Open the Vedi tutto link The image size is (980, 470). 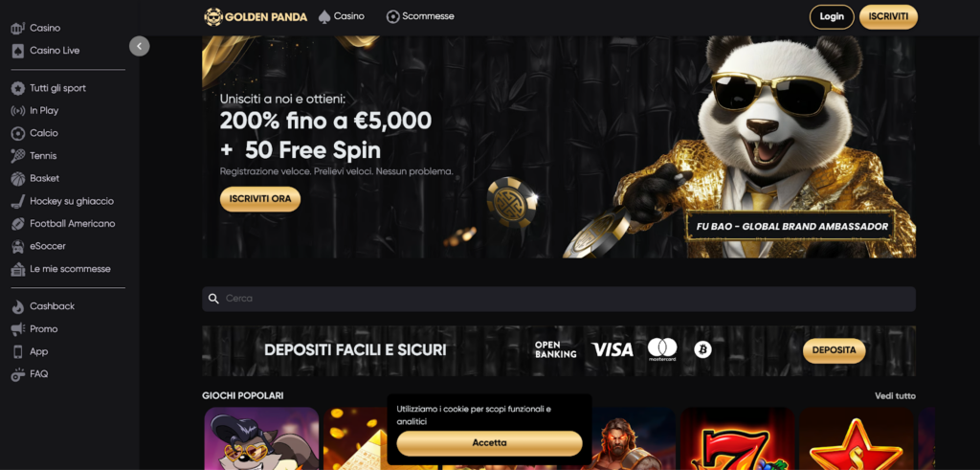pyautogui.click(x=895, y=395)
